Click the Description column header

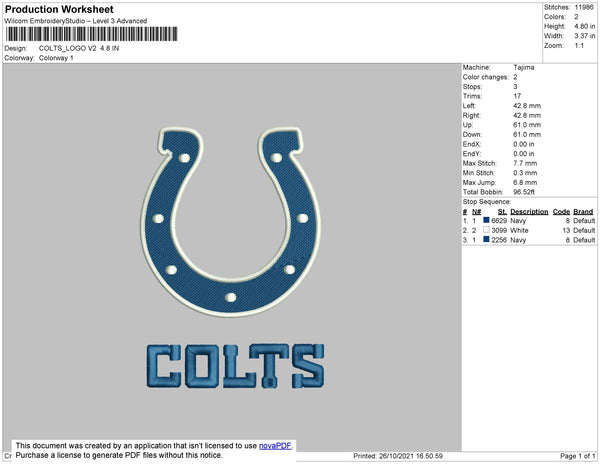coord(529,212)
